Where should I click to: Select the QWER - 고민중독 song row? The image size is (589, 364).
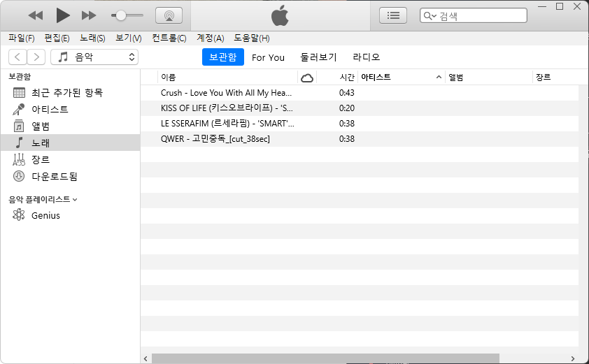[360, 139]
